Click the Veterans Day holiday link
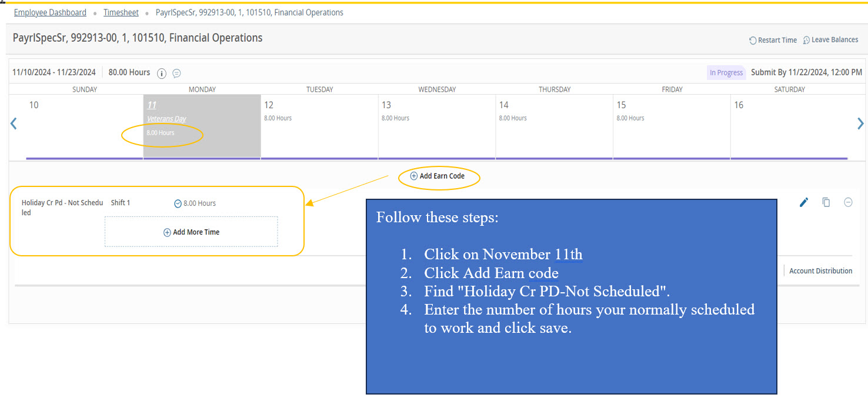The width and height of the screenshot is (868, 401). [166, 119]
